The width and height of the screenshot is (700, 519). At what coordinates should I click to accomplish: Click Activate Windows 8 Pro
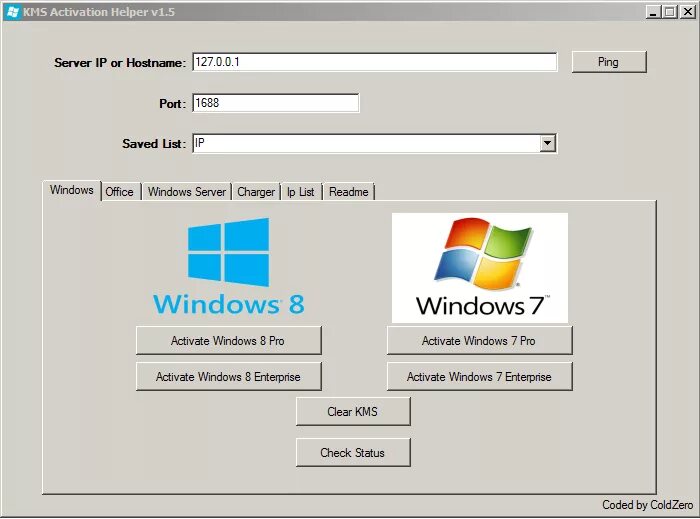point(229,340)
